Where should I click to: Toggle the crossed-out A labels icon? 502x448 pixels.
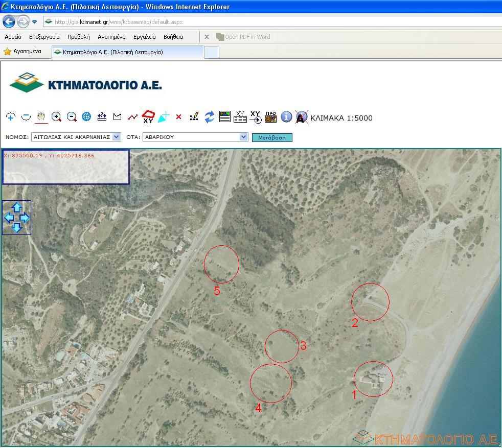(302, 117)
